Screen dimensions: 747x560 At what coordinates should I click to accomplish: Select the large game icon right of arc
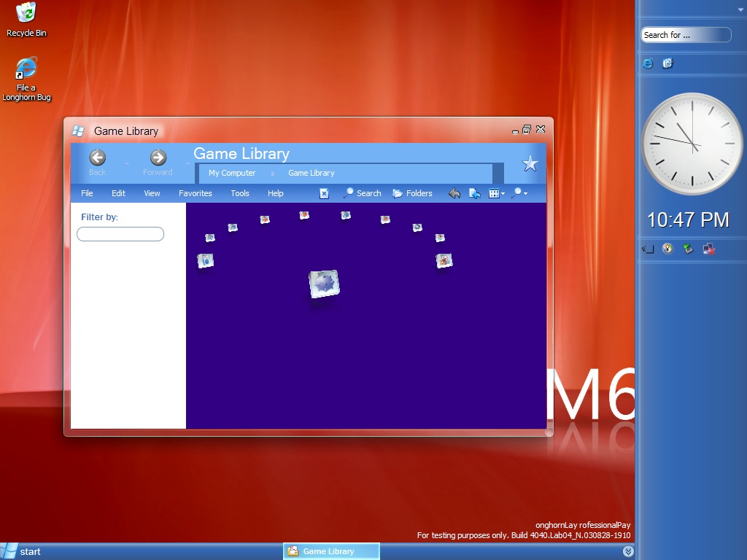click(444, 260)
